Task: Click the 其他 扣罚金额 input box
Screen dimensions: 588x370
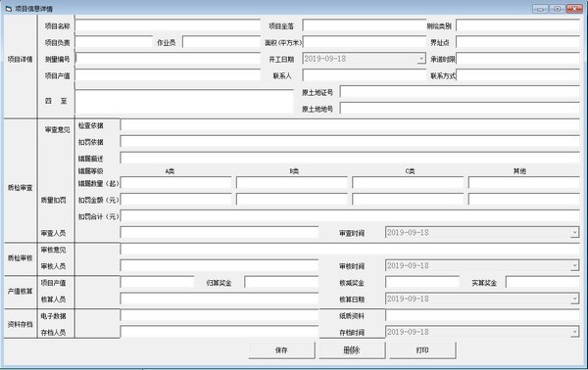Action: [524, 200]
